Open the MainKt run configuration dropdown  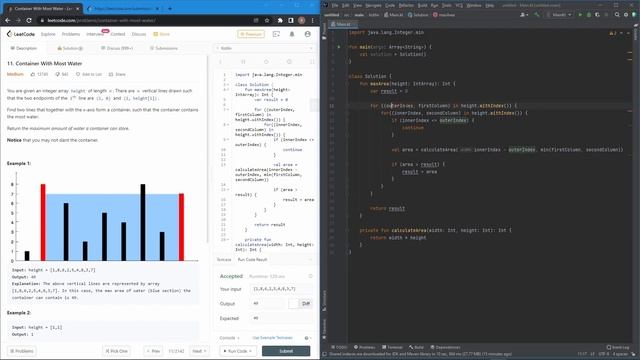[559, 15]
